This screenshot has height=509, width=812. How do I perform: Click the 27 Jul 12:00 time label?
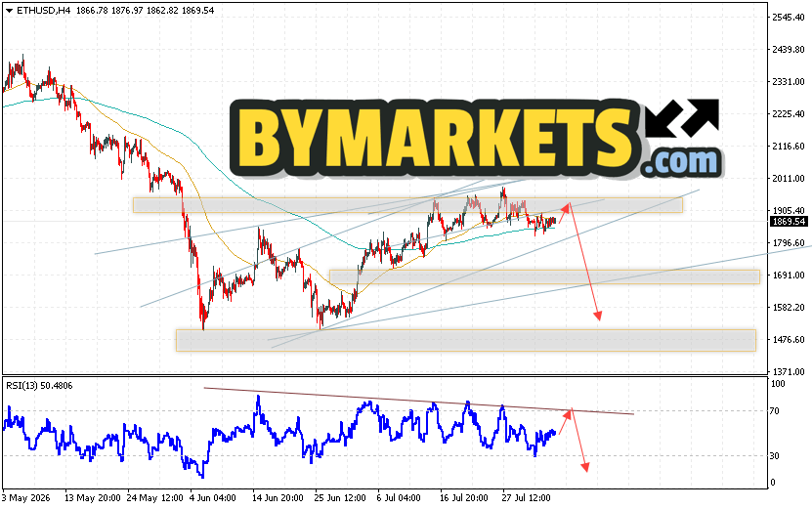(526, 498)
